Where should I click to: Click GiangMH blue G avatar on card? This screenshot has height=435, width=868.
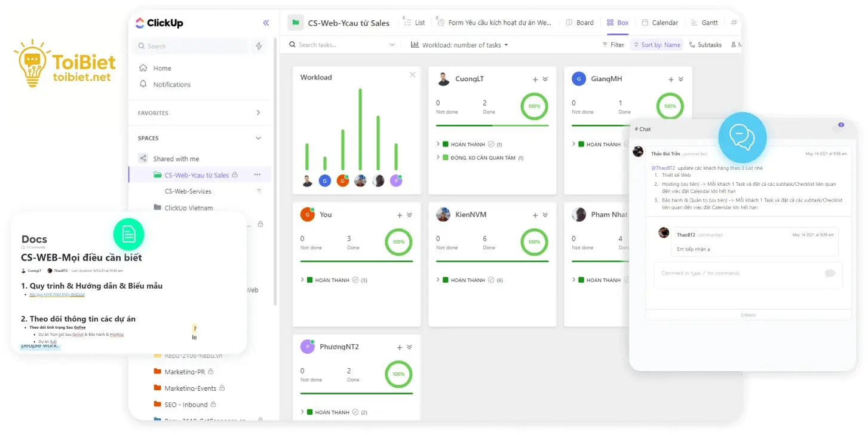coord(578,79)
